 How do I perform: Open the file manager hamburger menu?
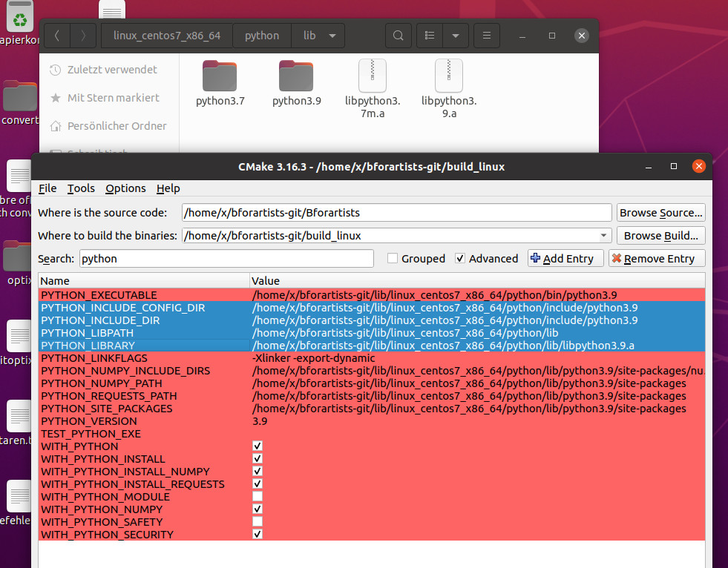pyautogui.click(x=486, y=36)
